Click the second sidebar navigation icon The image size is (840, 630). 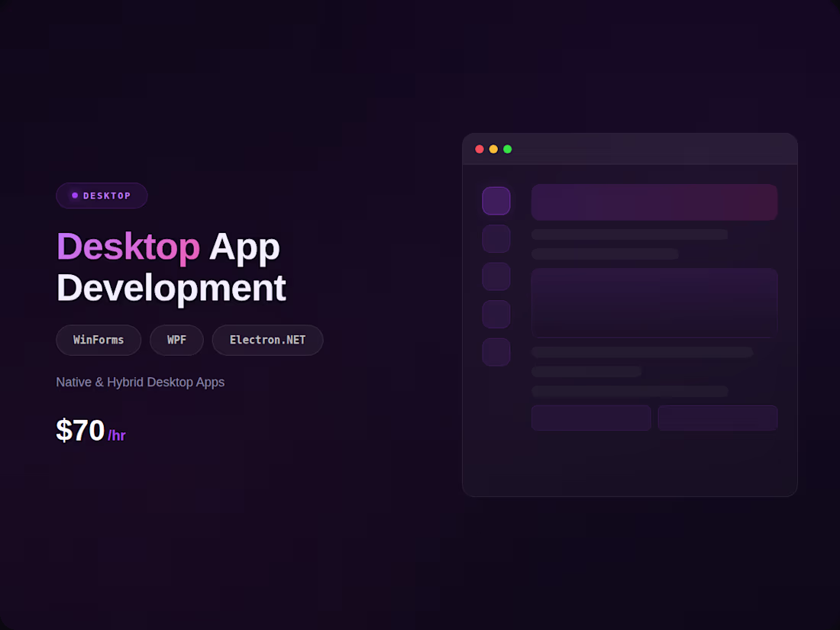496,238
